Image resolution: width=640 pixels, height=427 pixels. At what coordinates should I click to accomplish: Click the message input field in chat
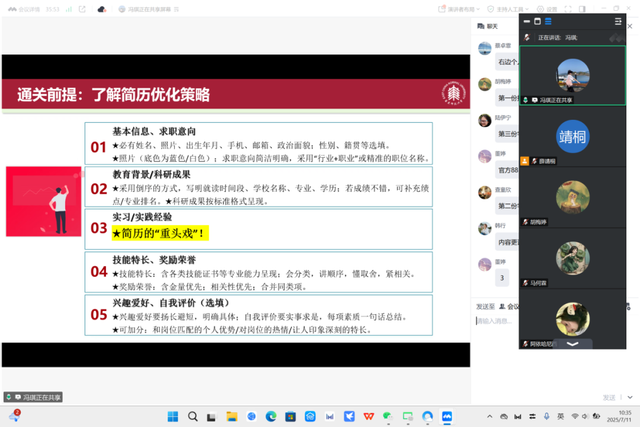(x=496, y=322)
